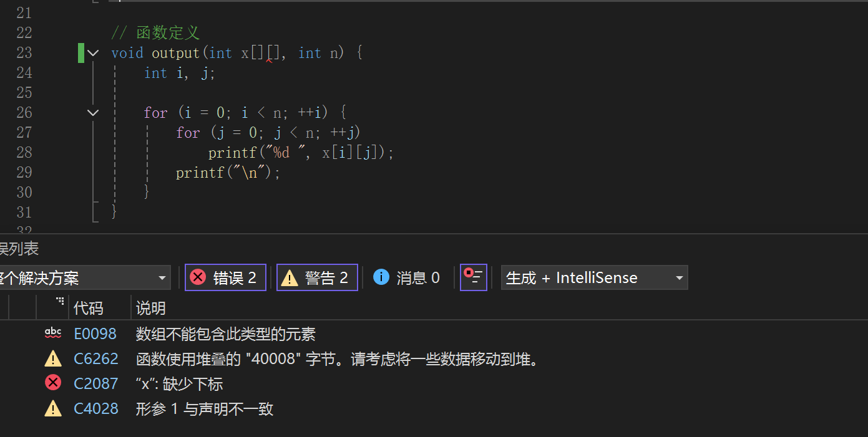The height and width of the screenshot is (437, 868).
Task: Click the green change marker at line 23
Action: 81,53
